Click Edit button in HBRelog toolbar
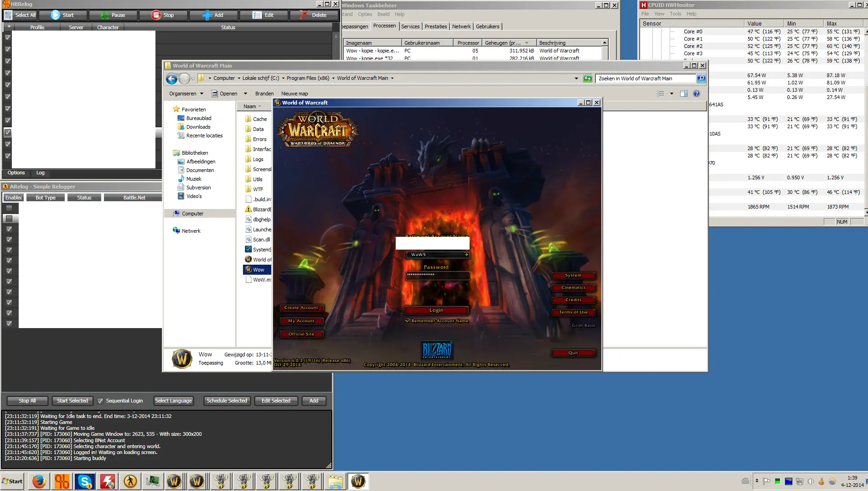 tap(263, 15)
